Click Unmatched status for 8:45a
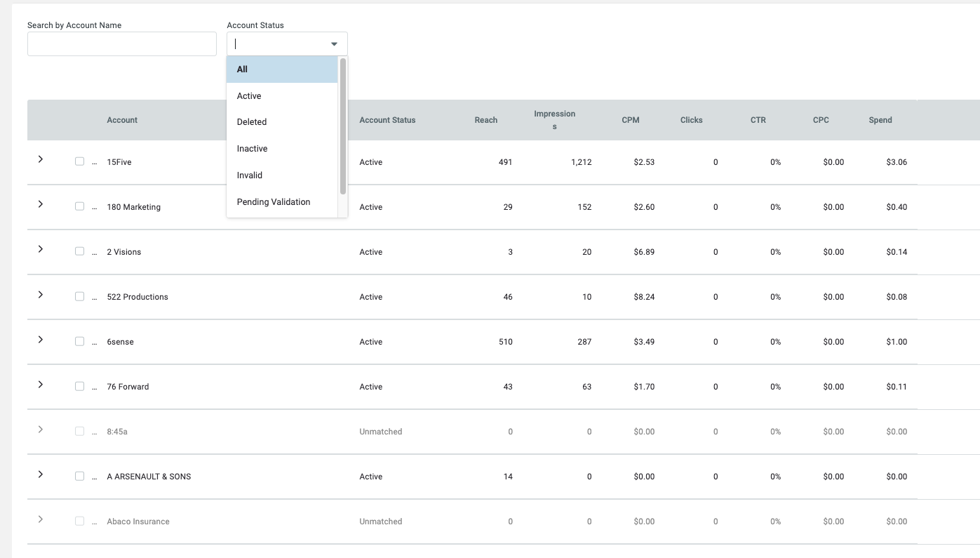 point(381,432)
